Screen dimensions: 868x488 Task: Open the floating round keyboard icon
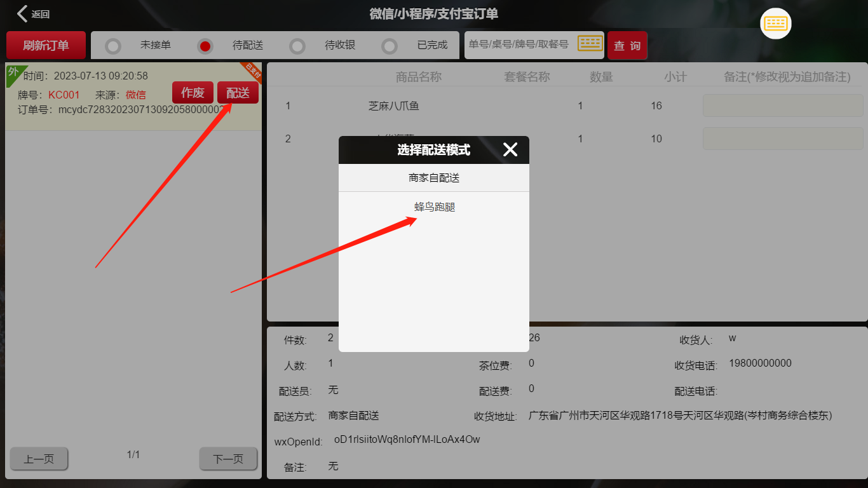776,24
